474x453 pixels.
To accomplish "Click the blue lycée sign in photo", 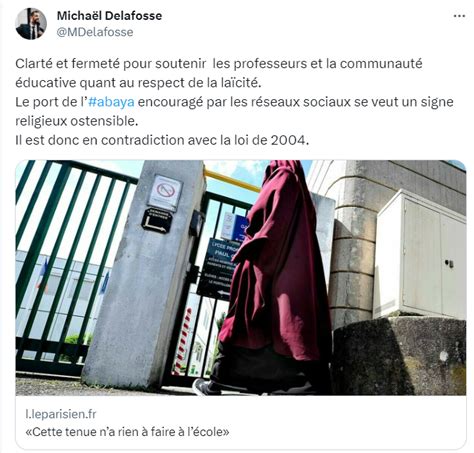I will pos(220,268).
